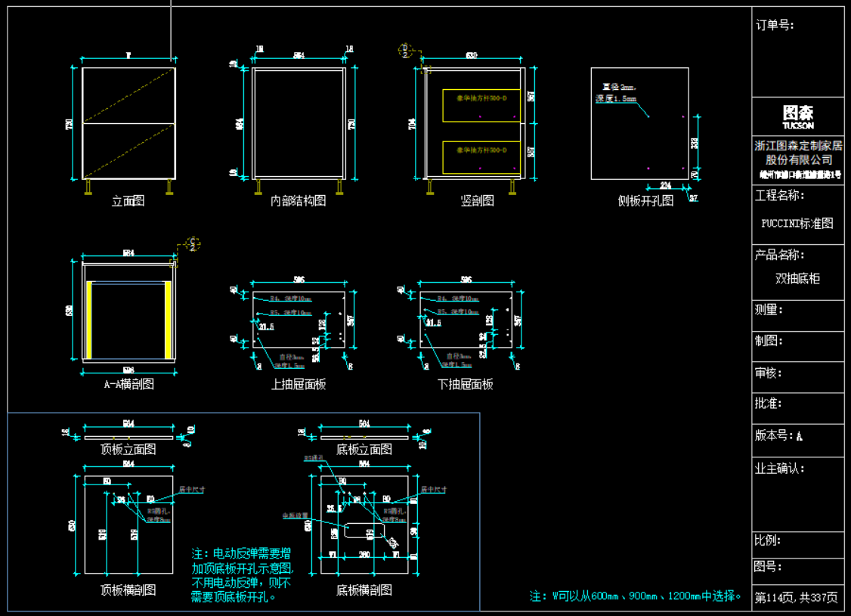Viewport: 851px width, 616px height.
Task: Select the upper yellow drawer box in 竖剖图
Action: pos(481,105)
